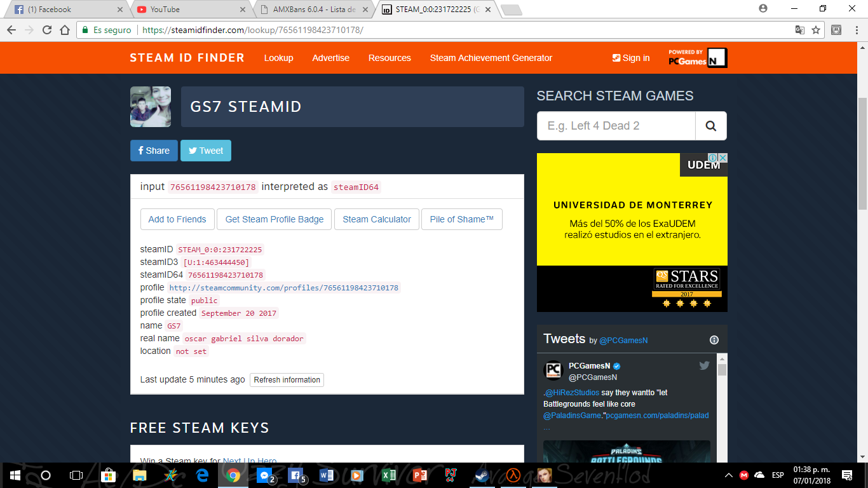Screen dimensions: 868x488
Task: Open Pile of Shame
Action: [x=462, y=219]
